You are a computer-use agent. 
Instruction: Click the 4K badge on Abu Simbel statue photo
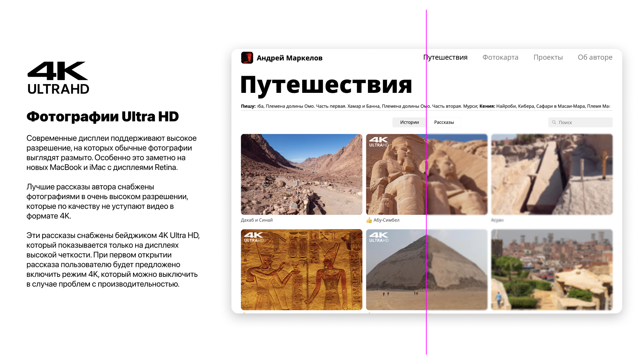(379, 142)
